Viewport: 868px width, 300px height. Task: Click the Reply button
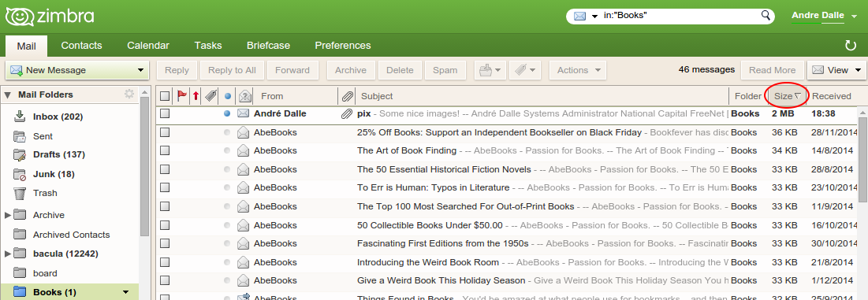tap(177, 70)
